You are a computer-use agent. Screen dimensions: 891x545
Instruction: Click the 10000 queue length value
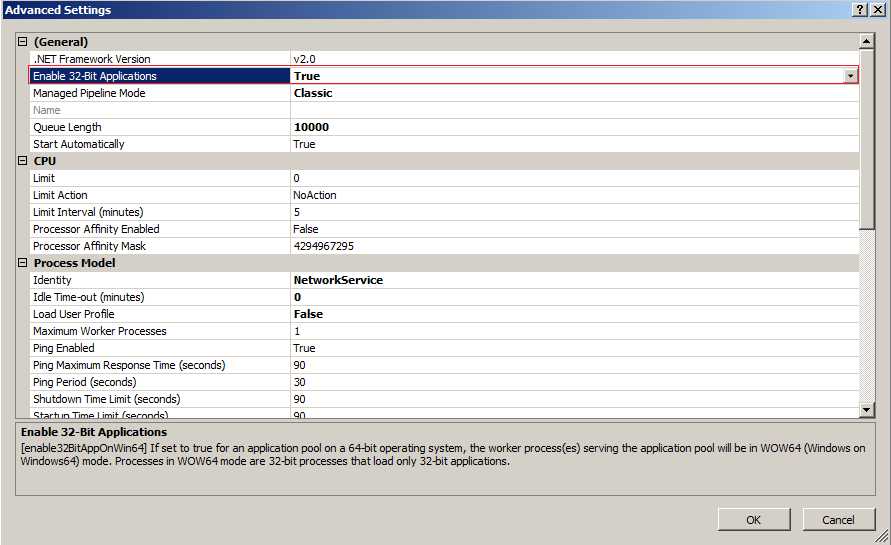311,127
